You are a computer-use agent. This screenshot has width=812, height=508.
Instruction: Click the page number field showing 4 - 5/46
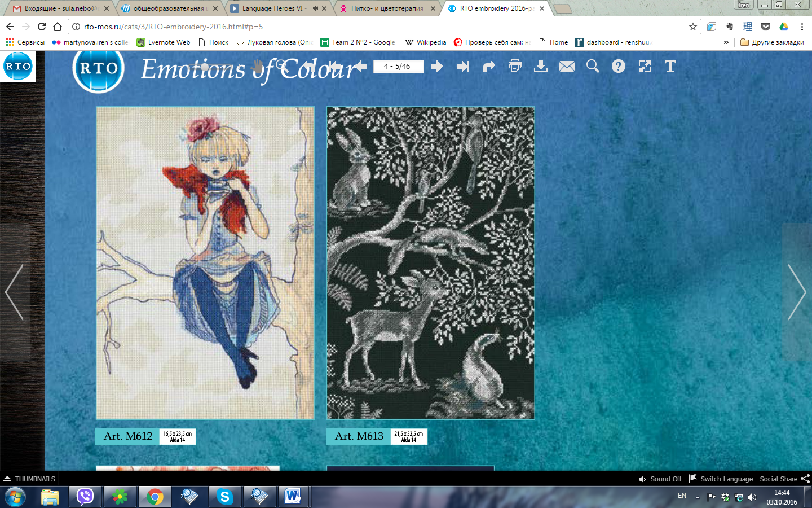click(x=398, y=67)
